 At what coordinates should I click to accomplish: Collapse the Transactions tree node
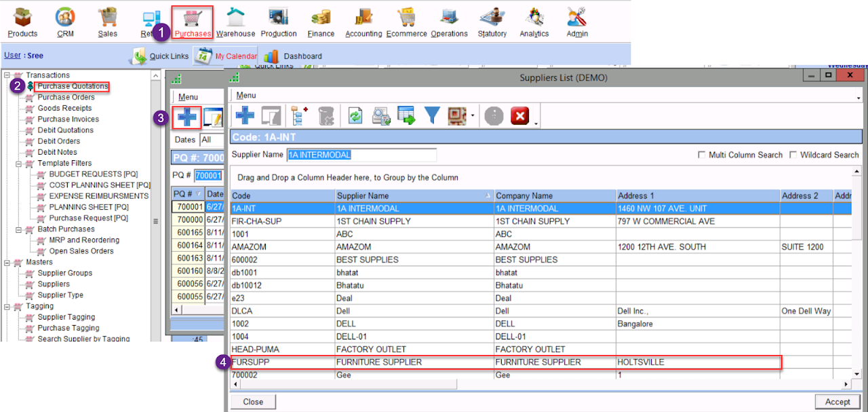(7, 75)
